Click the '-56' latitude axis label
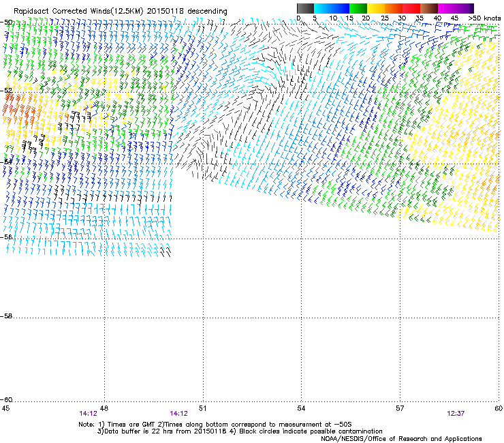 coord(7,237)
